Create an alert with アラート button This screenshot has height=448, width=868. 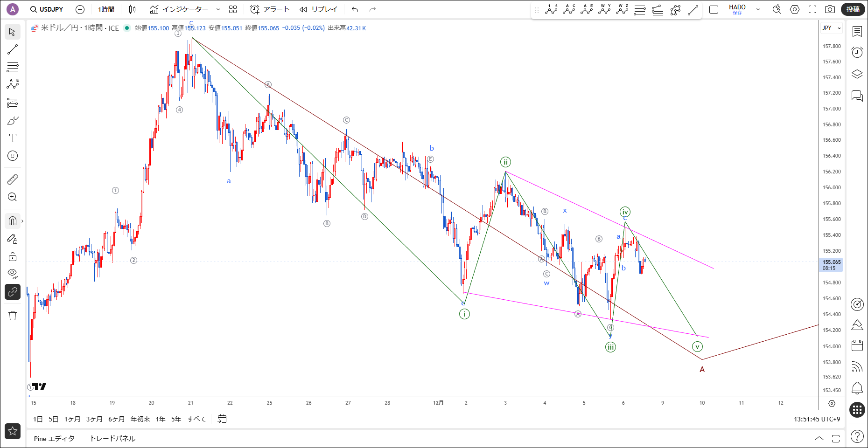click(x=270, y=9)
